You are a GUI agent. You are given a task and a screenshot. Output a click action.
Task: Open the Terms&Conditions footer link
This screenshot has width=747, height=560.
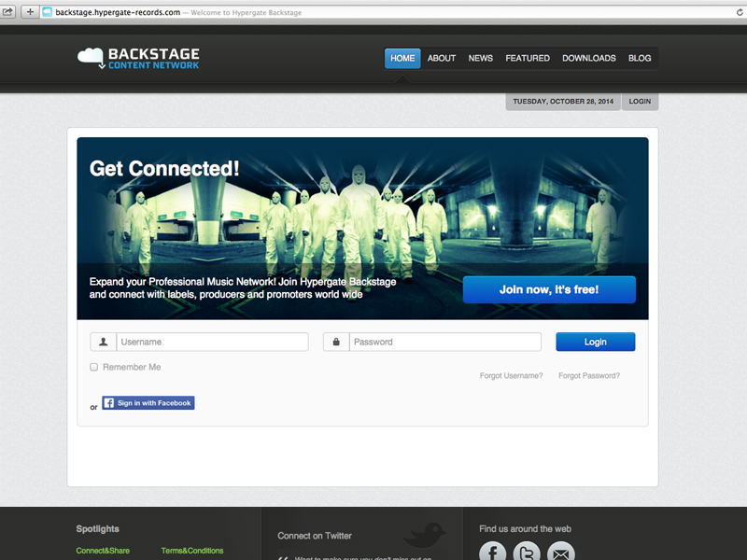click(x=192, y=551)
